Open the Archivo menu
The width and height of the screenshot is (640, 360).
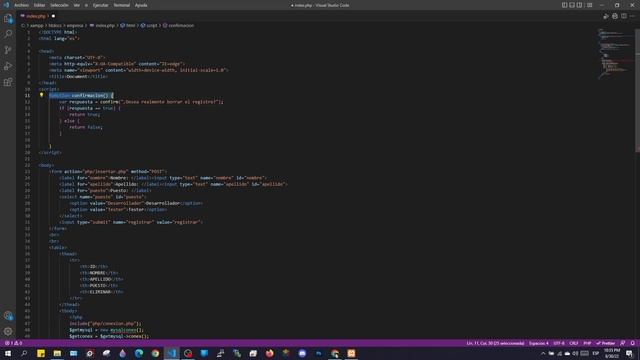click(x=21, y=5)
